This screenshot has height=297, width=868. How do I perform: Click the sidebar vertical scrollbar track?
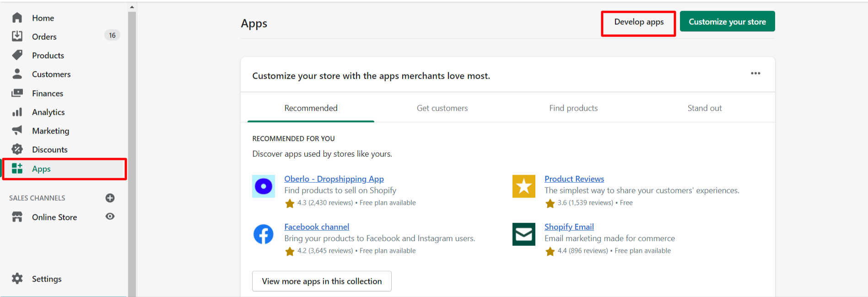(x=132, y=154)
